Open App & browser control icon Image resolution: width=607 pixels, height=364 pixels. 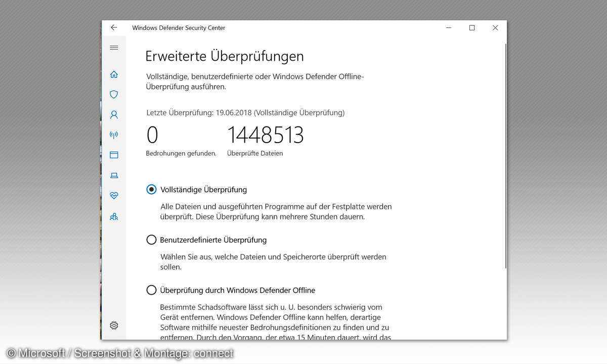tap(114, 155)
